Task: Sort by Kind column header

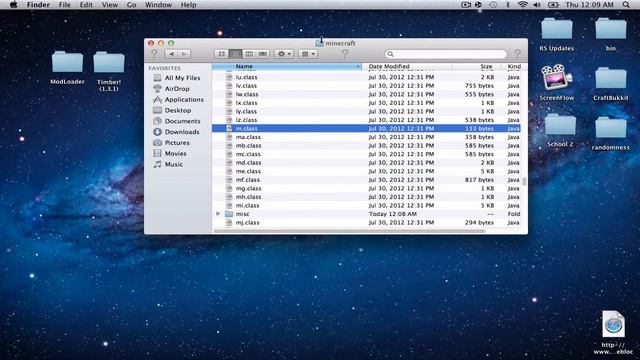Action: pyautogui.click(x=513, y=66)
